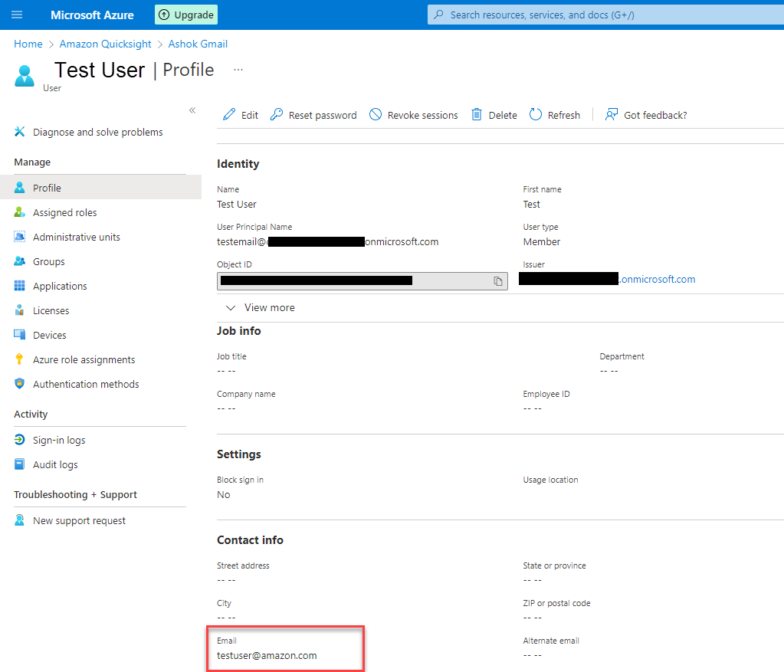Click the Profile person icon in sidebar
This screenshot has height=672, width=784.
[19, 188]
